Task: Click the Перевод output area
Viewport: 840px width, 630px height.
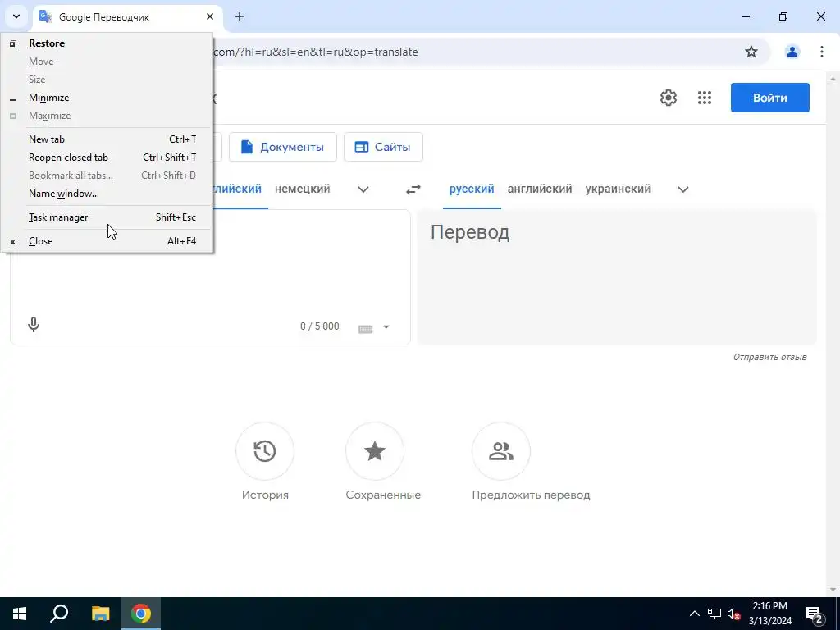Action: click(617, 277)
